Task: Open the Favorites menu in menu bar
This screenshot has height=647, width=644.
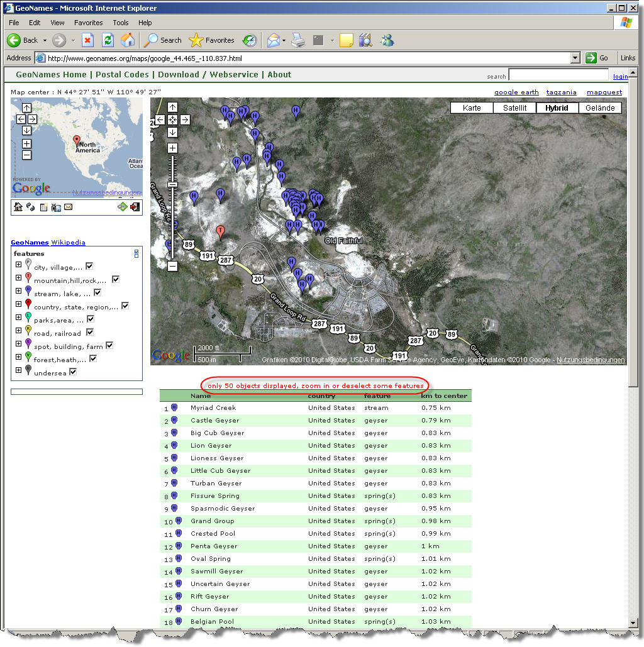Action: (88, 23)
